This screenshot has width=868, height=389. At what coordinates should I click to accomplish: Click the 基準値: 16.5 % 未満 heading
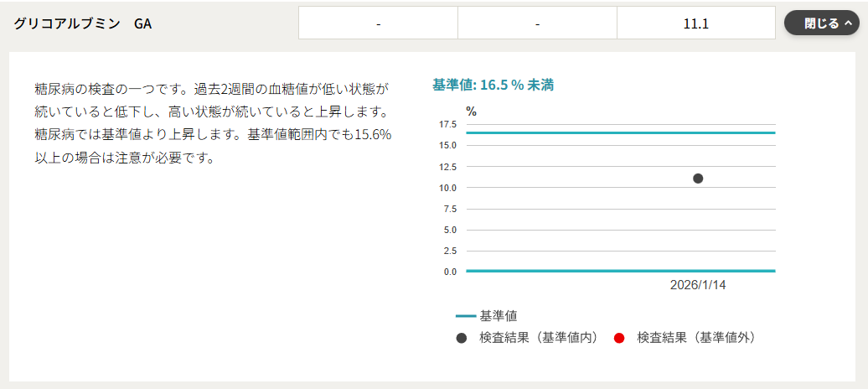[x=493, y=85]
